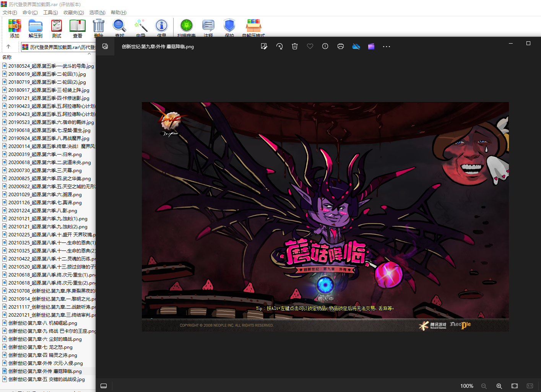The height and width of the screenshot is (392, 541).
Task: Select 20190121_起源.第五季-四-伟修迷影.jpg
Action: coord(46,98)
